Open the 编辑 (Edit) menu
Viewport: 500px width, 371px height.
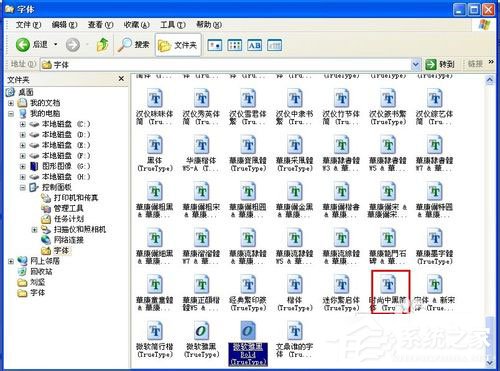pos(64,25)
